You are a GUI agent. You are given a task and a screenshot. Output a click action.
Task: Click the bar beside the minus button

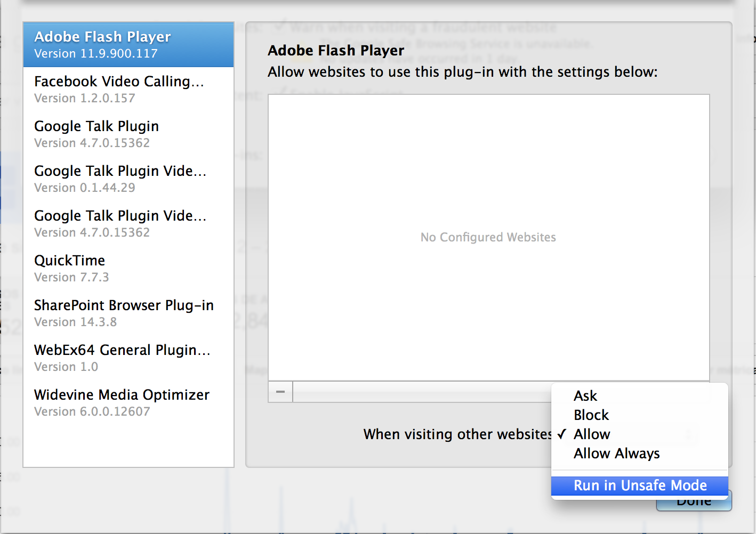point(421,392)
